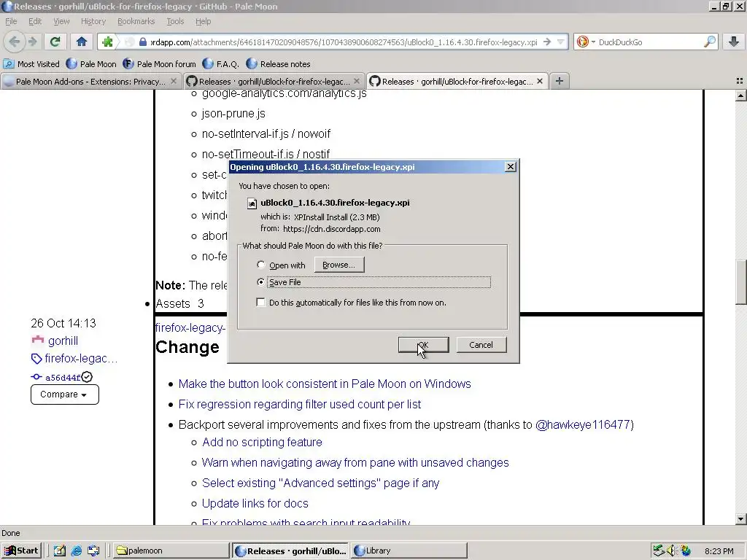
Task: Click the search magnifier icon
Action: (709, 42)
